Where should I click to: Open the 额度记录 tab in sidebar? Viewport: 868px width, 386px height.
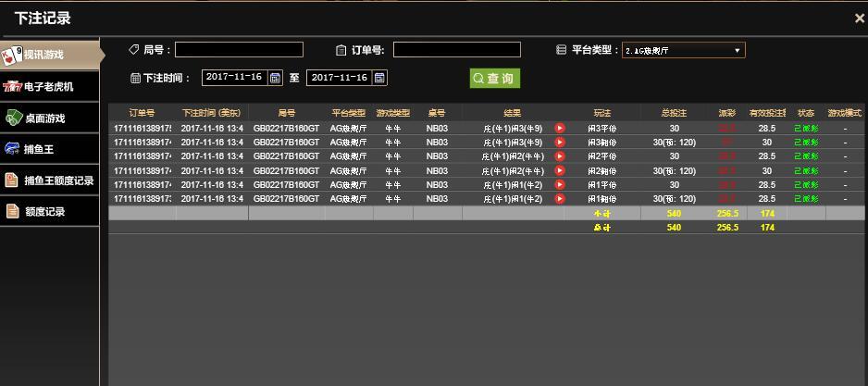tap(44, 212)
